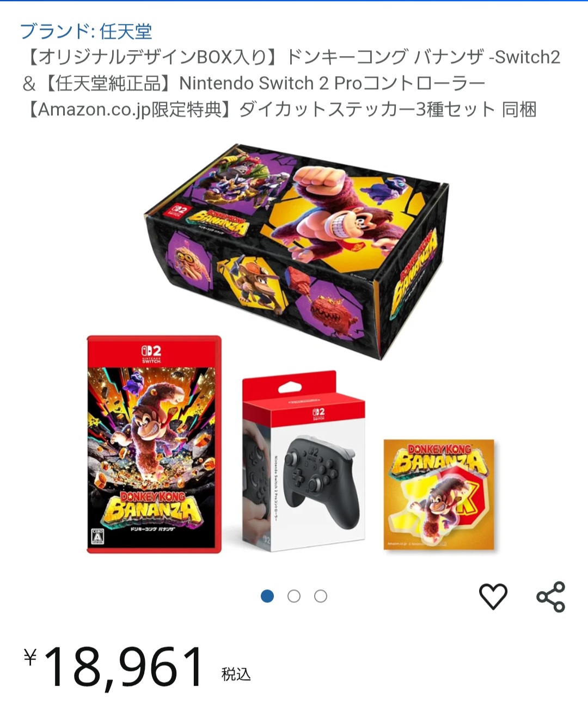The width and height of the screenshot is (588, 719).
Task: Jump to the third image carousel dot
Action: (x=321, y=596)
